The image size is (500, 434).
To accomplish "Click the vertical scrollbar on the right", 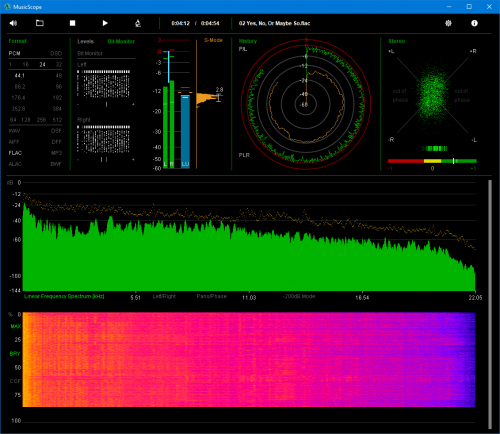I will point(490,304).
